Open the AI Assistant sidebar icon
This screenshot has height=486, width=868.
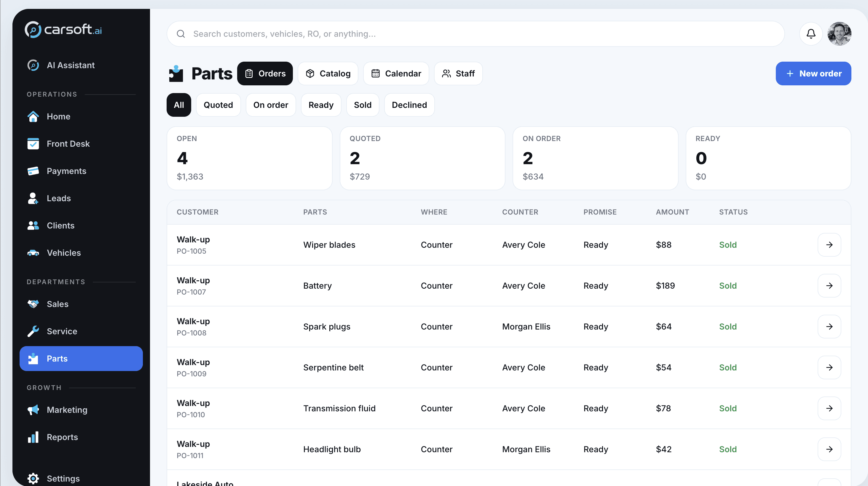(33, 65)
